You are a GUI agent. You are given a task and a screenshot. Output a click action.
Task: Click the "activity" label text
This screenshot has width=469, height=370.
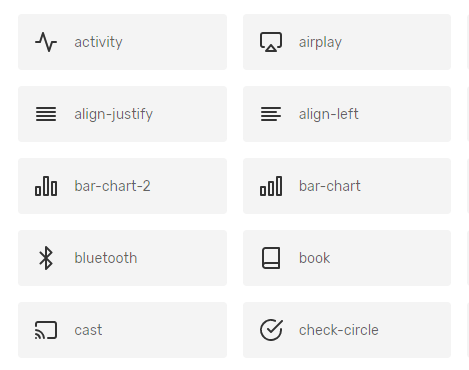pos(98,42)
